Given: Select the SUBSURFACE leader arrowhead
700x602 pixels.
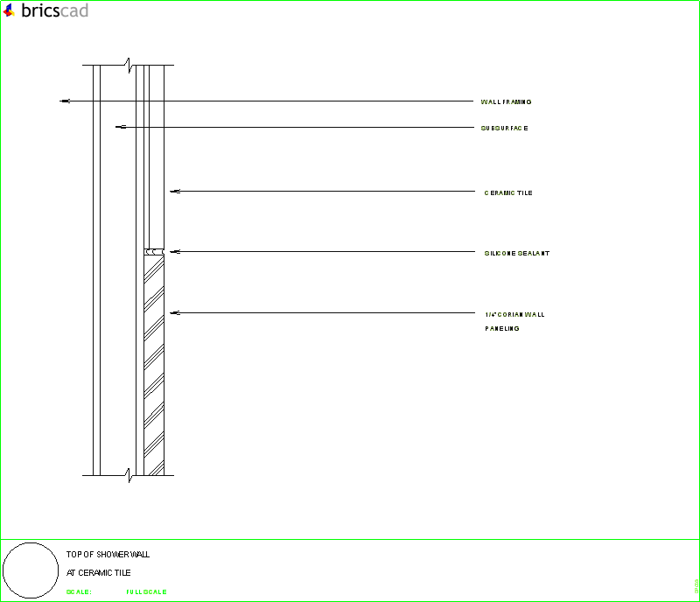Looking at the screenshot, I should (118, 127).
